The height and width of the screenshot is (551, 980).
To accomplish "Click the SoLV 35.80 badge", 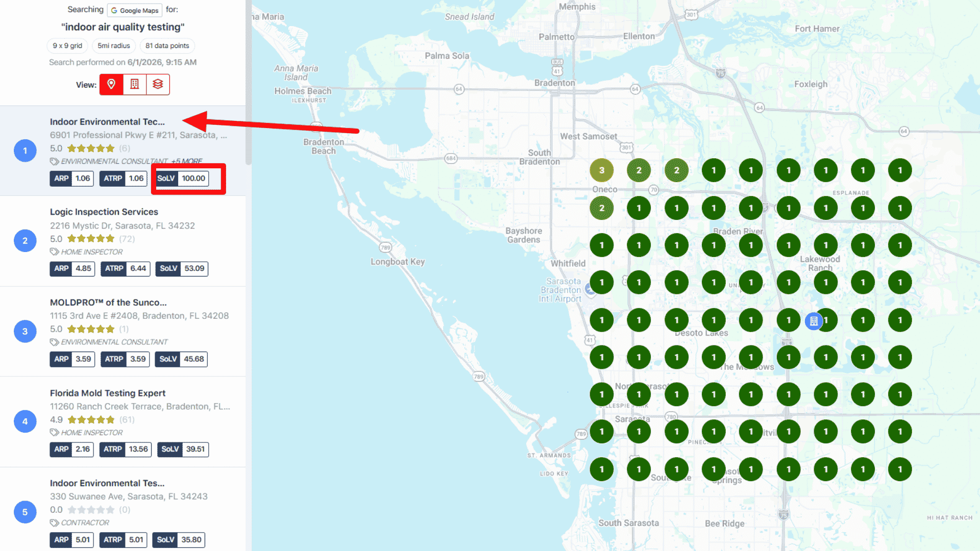I will click(179, 539).
